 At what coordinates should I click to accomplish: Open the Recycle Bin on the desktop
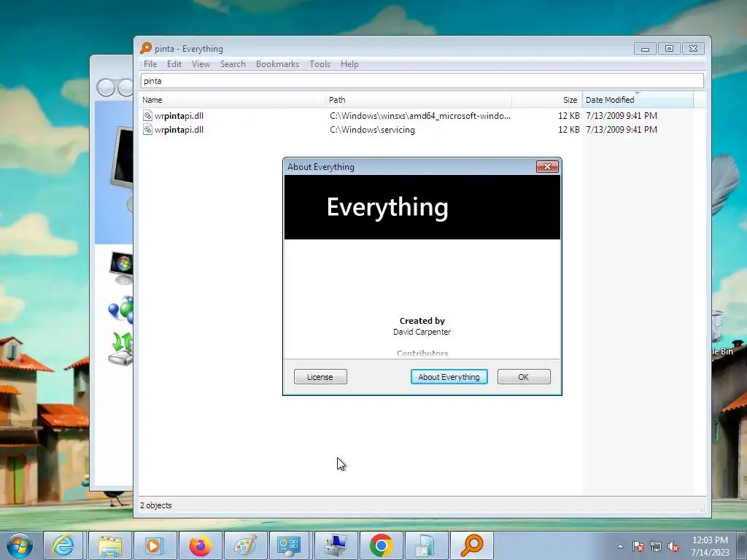coord(721,333)
